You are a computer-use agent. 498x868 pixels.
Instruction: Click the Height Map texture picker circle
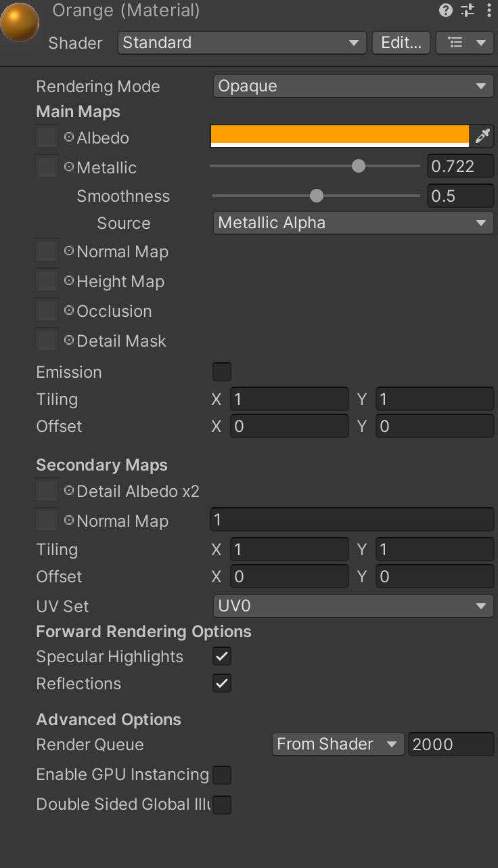pos(69,281)
